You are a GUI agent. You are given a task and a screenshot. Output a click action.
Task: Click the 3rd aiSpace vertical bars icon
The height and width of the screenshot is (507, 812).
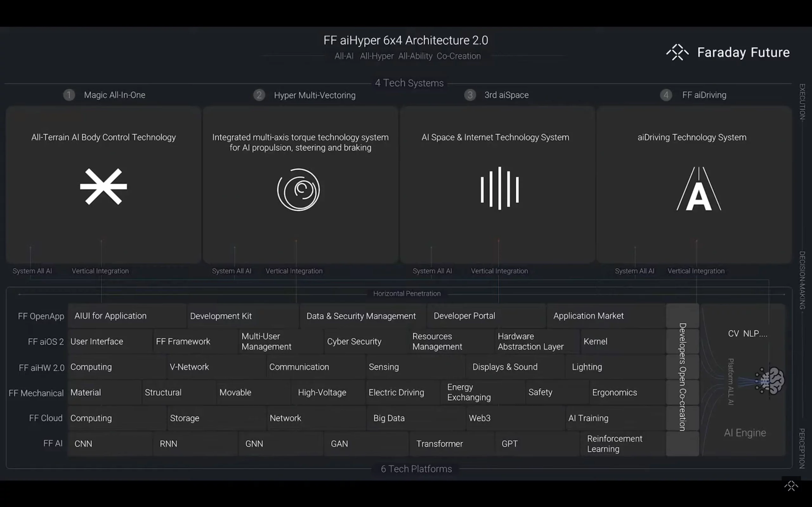point(499,189)
